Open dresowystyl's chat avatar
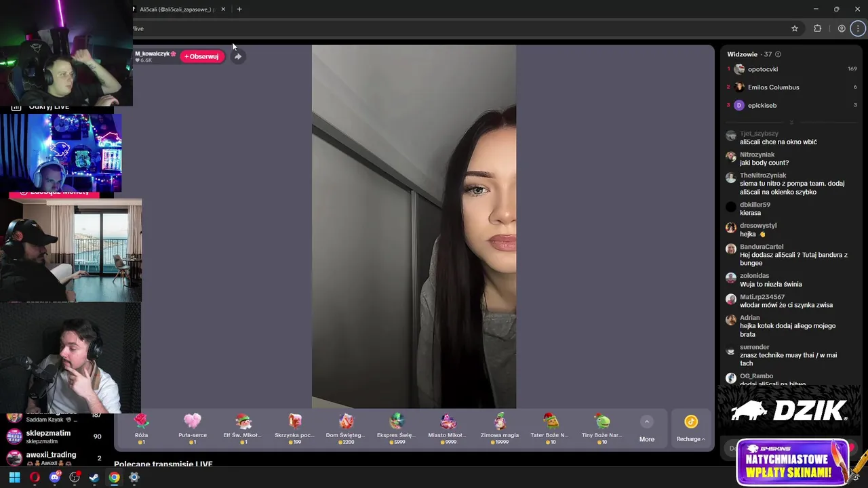 730,228
